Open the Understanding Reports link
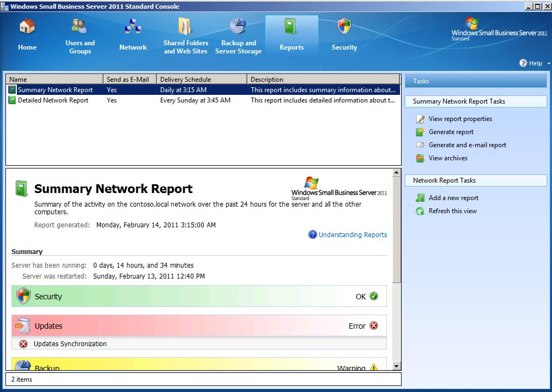 (353, 235)
